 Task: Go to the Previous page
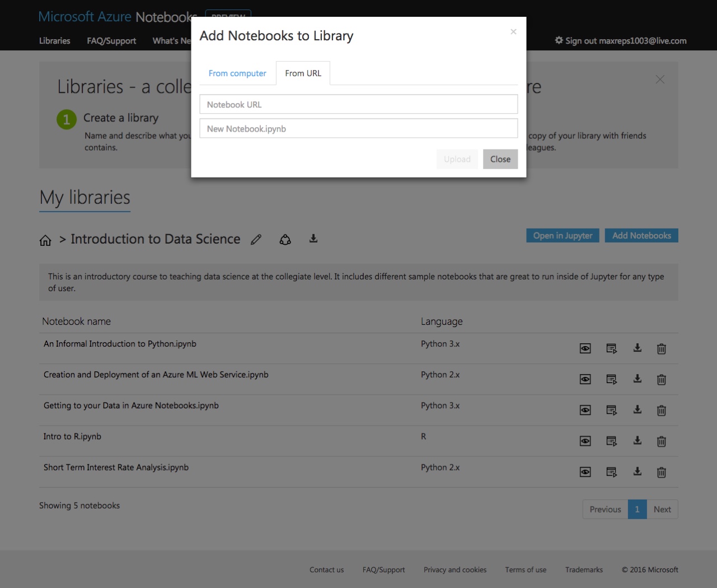[x=605, y=510]
